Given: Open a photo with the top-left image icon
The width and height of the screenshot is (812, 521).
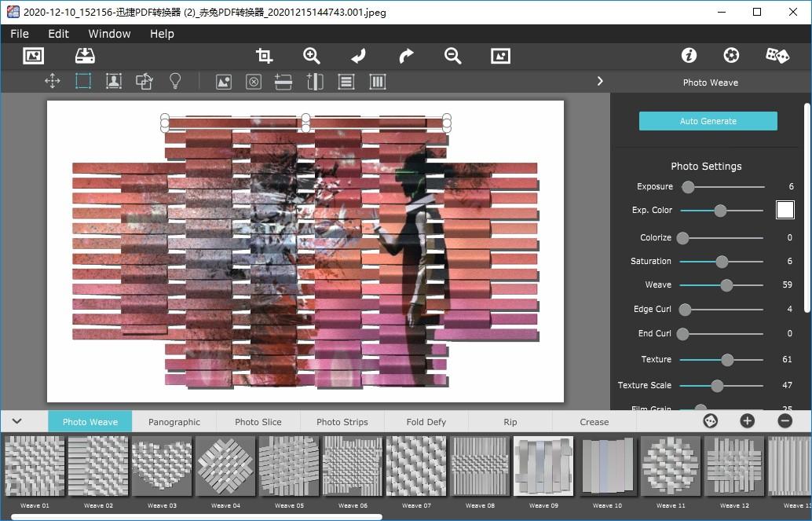Looking at the screenshot, I should click(x=34, y=56).
